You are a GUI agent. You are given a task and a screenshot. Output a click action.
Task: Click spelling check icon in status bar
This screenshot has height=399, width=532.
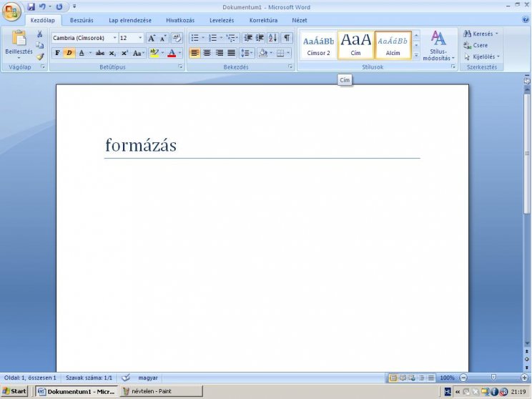click(126, 378)
